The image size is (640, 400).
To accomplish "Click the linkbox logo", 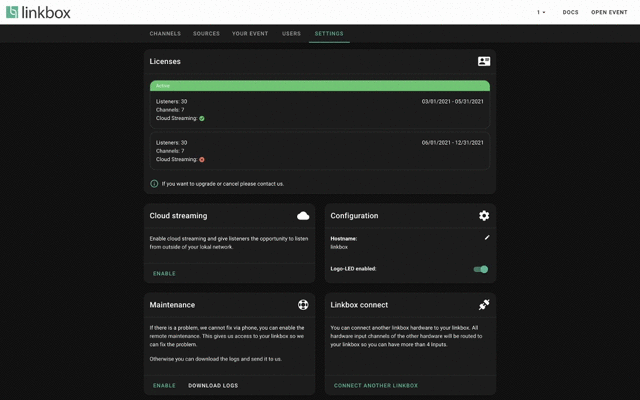I will [38, 12].
